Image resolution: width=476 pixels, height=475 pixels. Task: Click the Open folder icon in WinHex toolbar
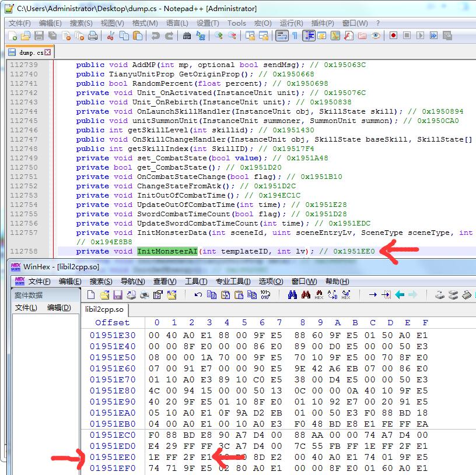(104, 295)
